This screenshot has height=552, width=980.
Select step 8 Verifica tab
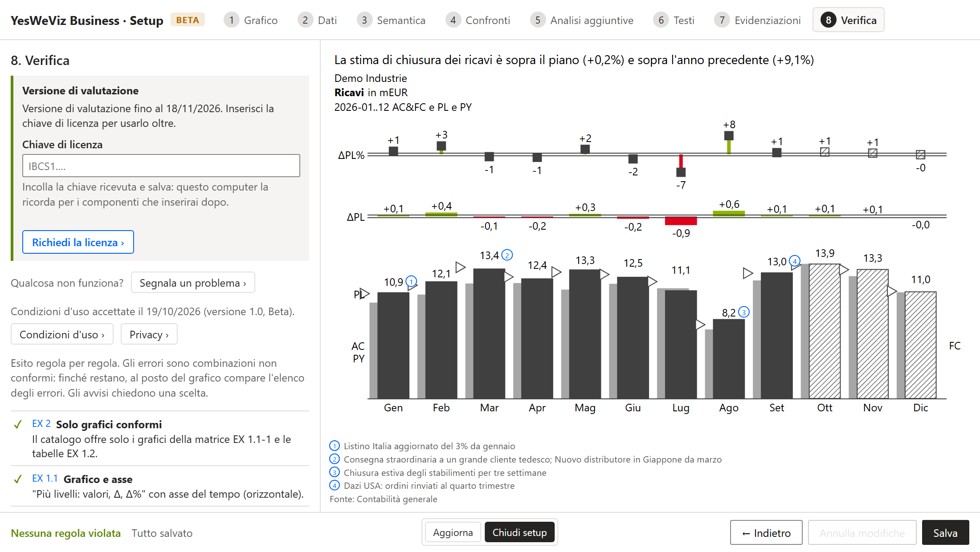point(848,20)
